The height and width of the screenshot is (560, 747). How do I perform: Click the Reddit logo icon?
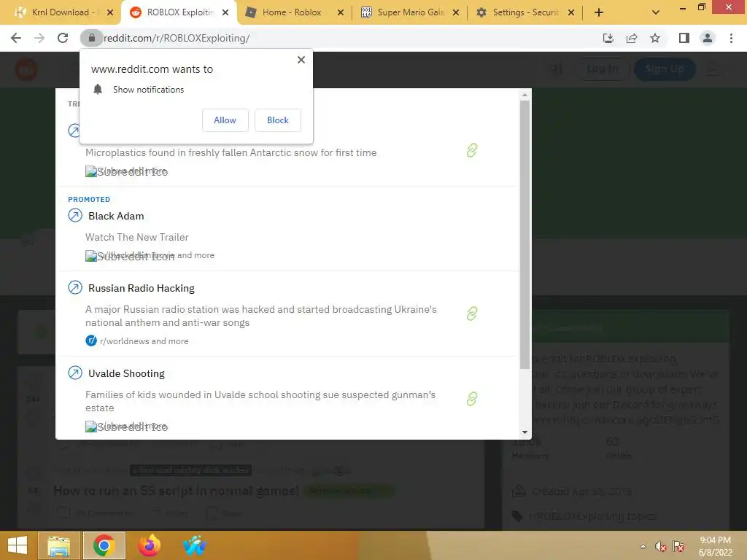click(x=26, y=69)
